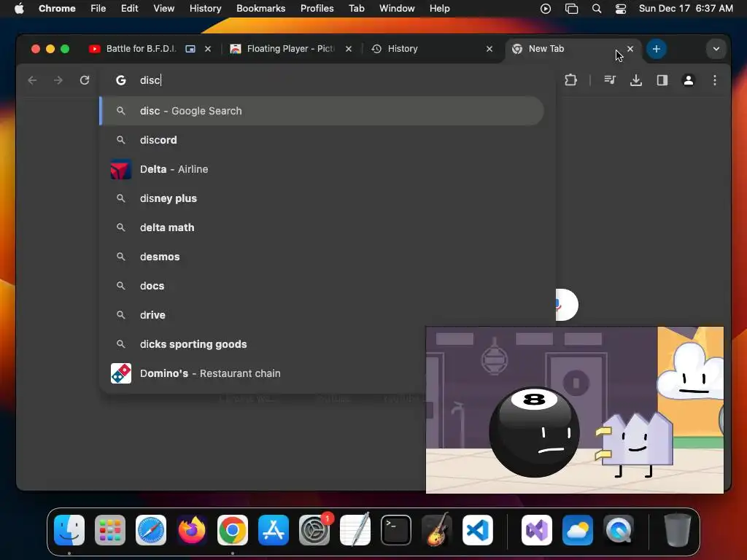Click the Domino's logo icon
The width and height of the screenshot is (747, 560).
[121, 373]
